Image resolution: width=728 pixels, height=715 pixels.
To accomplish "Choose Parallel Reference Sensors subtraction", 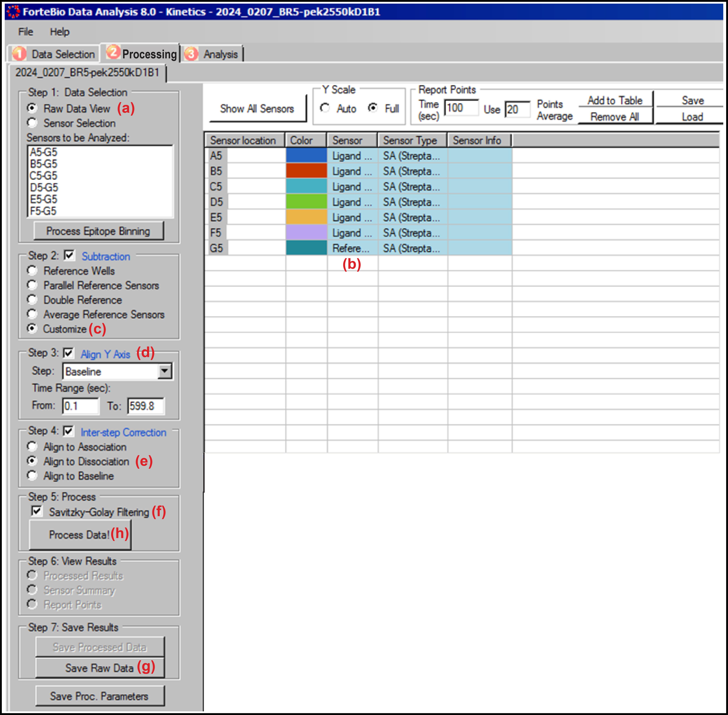I will click(32, 285).
